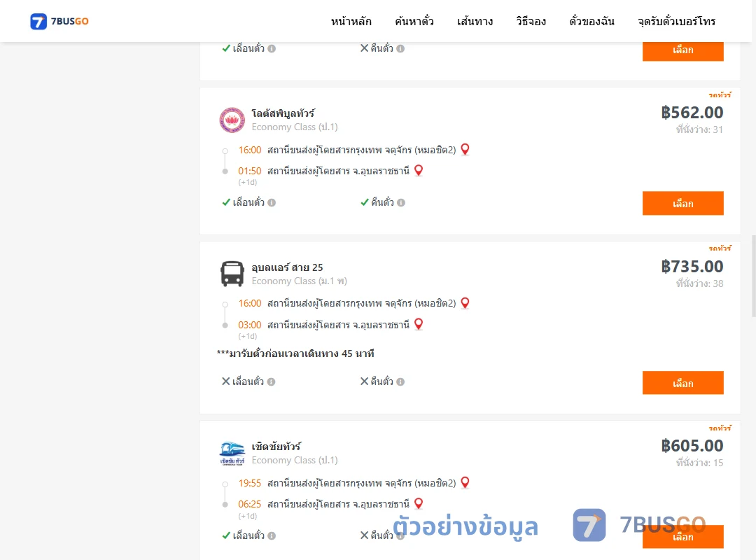The image size is (756, 560).
Task: Click the เชิดชัยทัวร์ operator logo
Action: coord(232,454)
